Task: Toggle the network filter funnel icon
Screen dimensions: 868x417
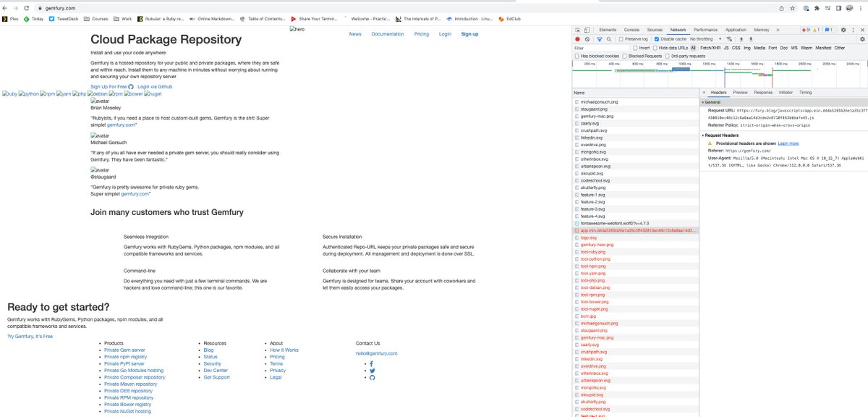Action: [600, 39]
